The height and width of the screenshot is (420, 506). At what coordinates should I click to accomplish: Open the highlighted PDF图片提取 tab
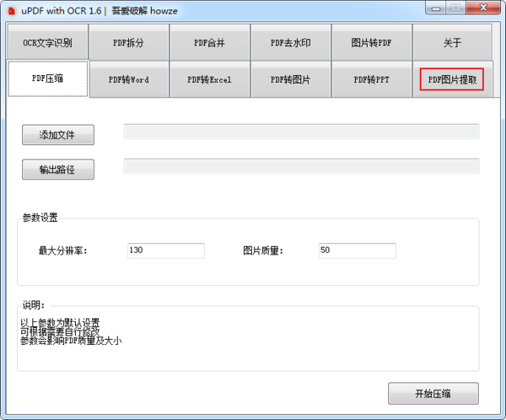452,80
